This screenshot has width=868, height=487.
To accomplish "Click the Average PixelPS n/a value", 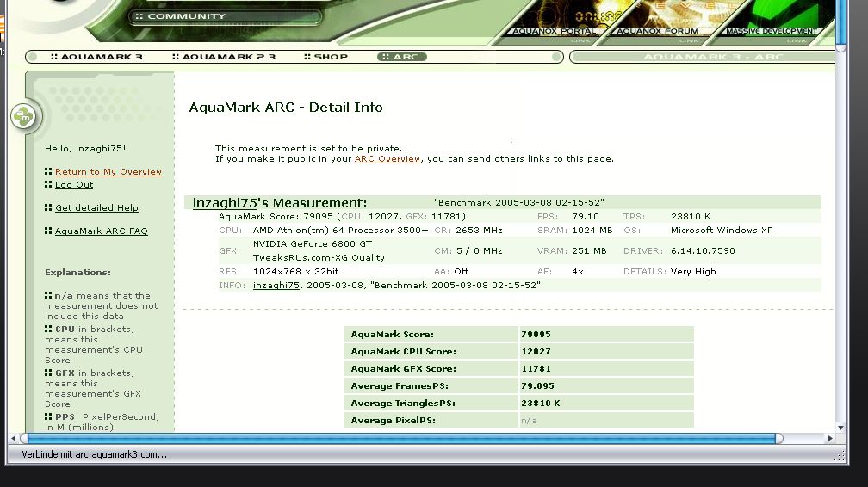I will 529,421.
